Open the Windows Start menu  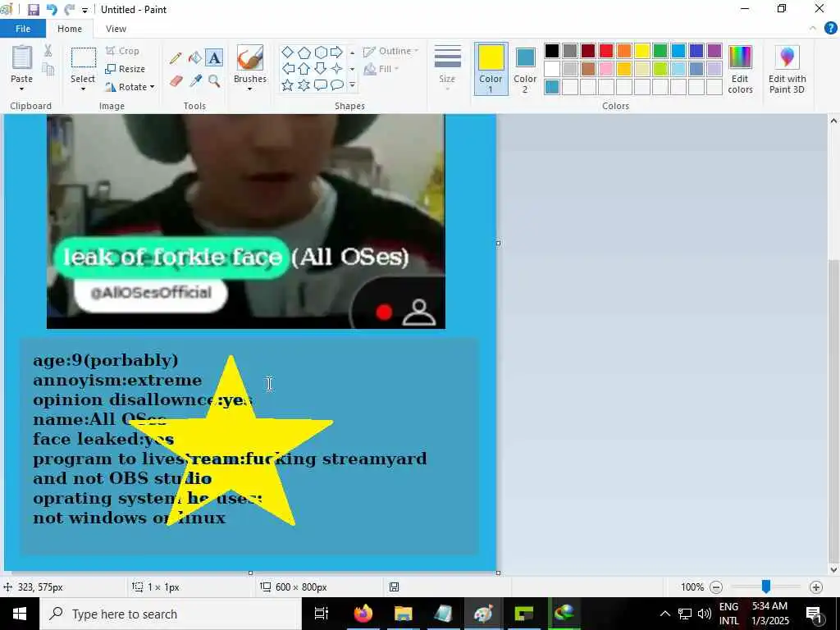[20, 614]
